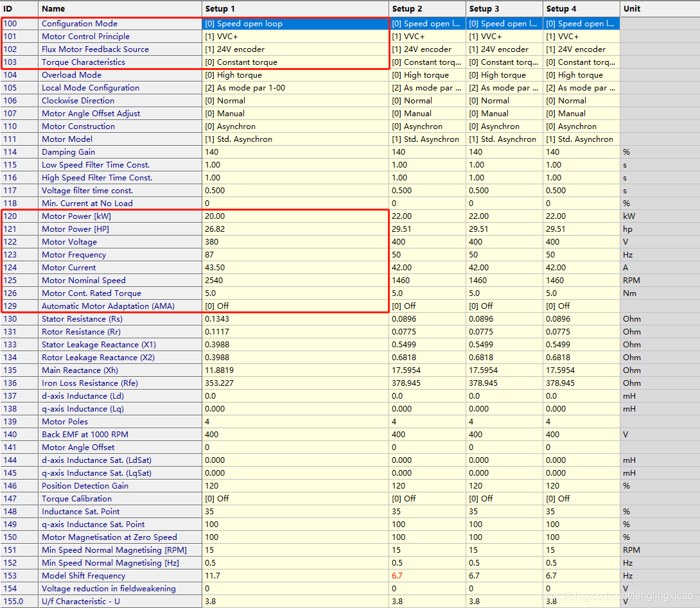Select Setup 1 '[0] Asynchron' cell
The width and height of the screenshot is (700, 608).
click(295, 126)
